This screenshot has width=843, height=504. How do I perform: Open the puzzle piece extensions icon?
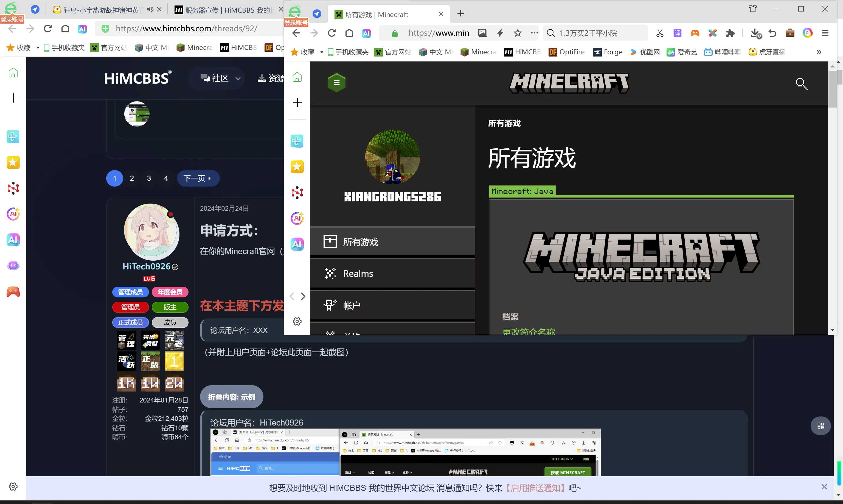point(730,33)
